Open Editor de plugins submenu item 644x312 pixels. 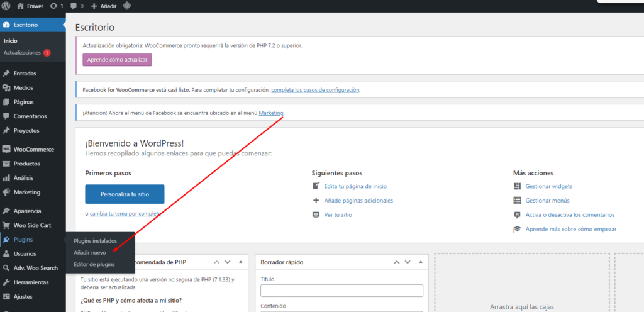94,264
